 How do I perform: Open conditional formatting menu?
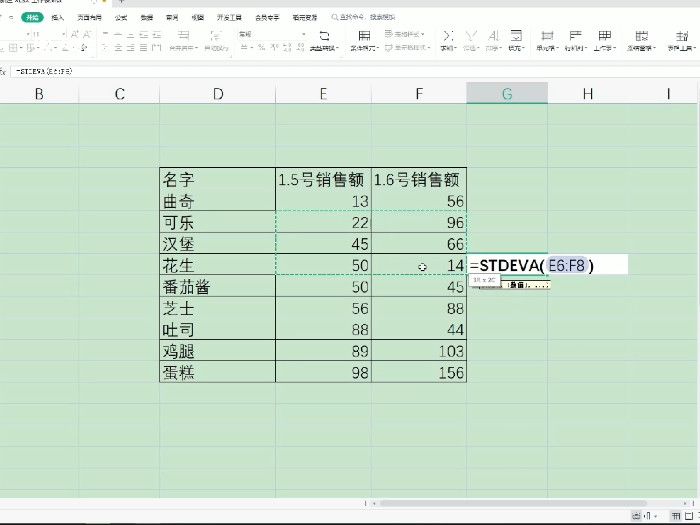click(364, 41)
